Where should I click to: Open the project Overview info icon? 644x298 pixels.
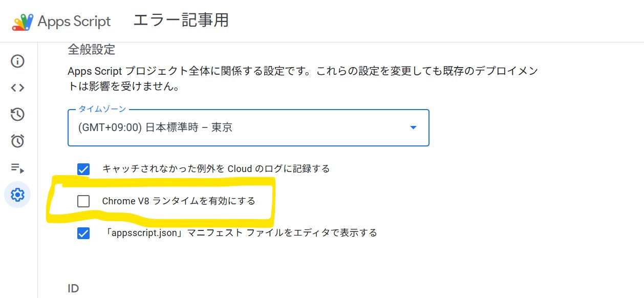(x=17, y=61)
